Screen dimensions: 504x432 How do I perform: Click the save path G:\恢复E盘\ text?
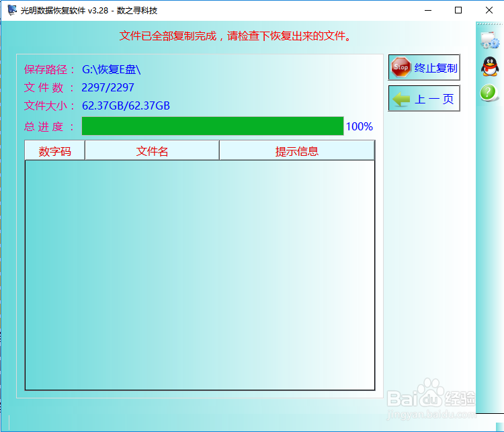click(x=111, y=69)
